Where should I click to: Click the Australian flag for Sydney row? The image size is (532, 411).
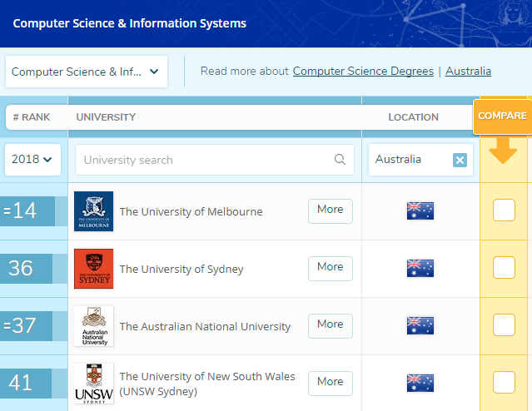[x=420, y=268]
